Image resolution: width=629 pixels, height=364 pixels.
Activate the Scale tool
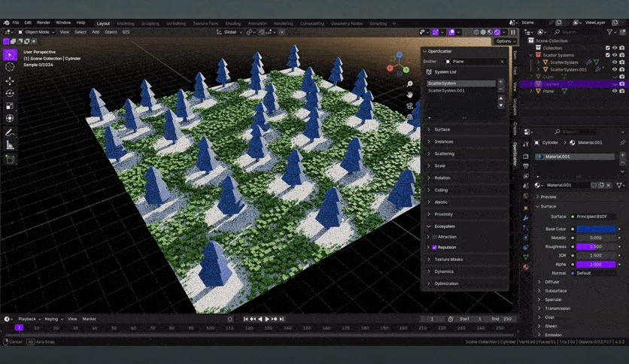click(10, 106)
